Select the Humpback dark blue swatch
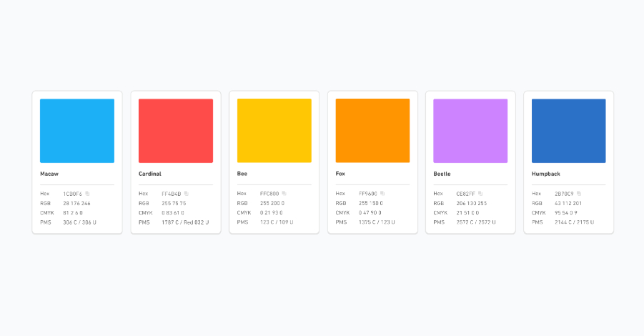The width and height of the screenshot is (644, 336). [x=569, y=131]
